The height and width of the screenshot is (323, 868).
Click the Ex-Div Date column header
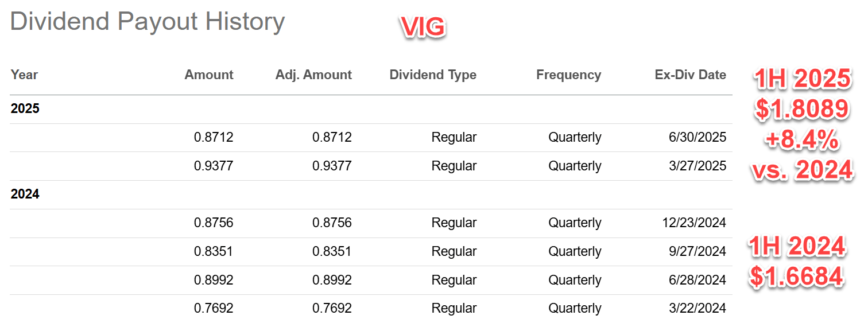[x=690, y=75]
